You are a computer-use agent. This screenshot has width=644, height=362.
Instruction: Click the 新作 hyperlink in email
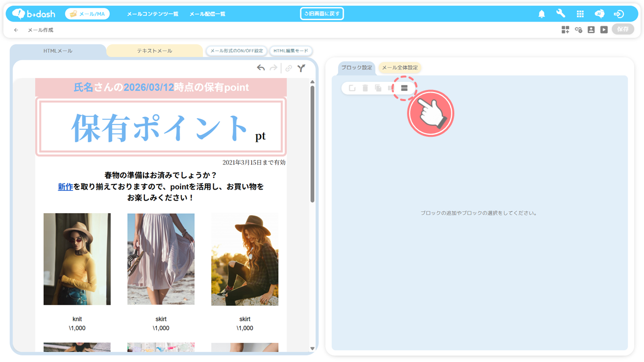tap(65, 187)
